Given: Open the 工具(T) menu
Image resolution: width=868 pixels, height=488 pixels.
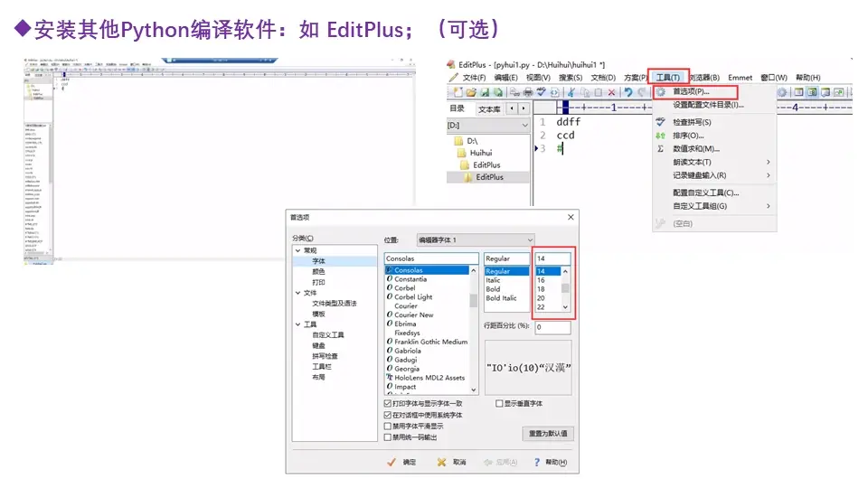Looking at the screenshot, I should pyautogui.click(x=668, y=78).
